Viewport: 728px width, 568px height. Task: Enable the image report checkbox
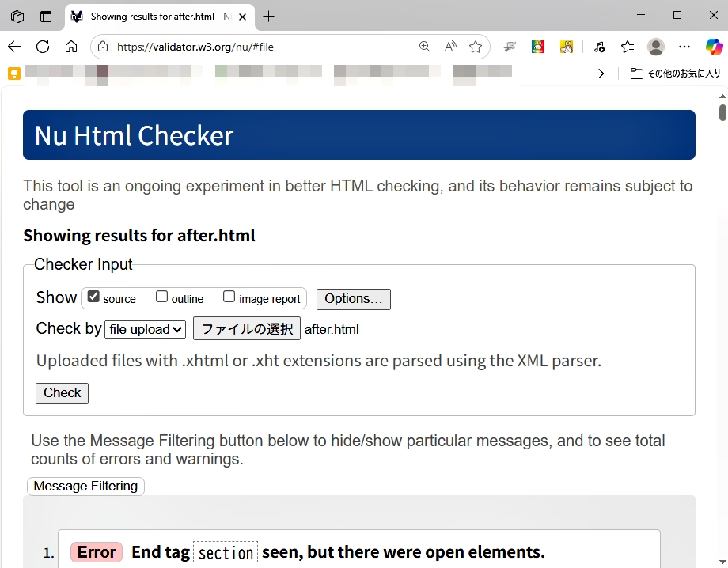coord(229,297)
